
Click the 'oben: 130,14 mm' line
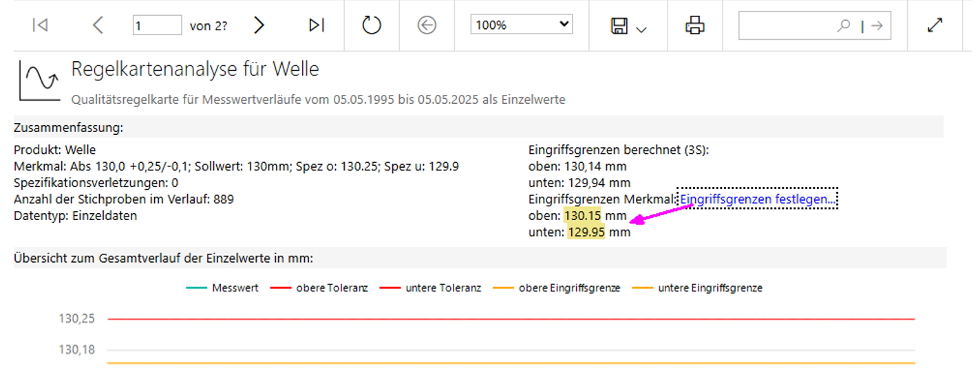point(577,166)
